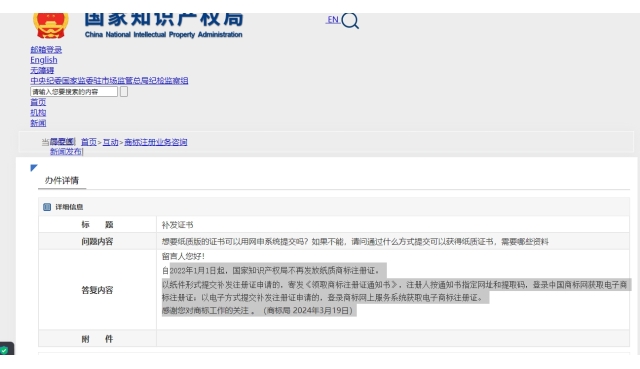
Task: Click the magnifier search icon in header
Action: tap(350, 20)
